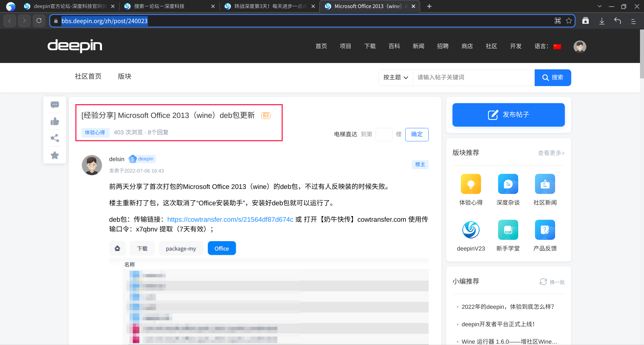This screenshot has width=644, height=345.
Task: Like the post with thumbs-up icon
Action: pos(55,121)
